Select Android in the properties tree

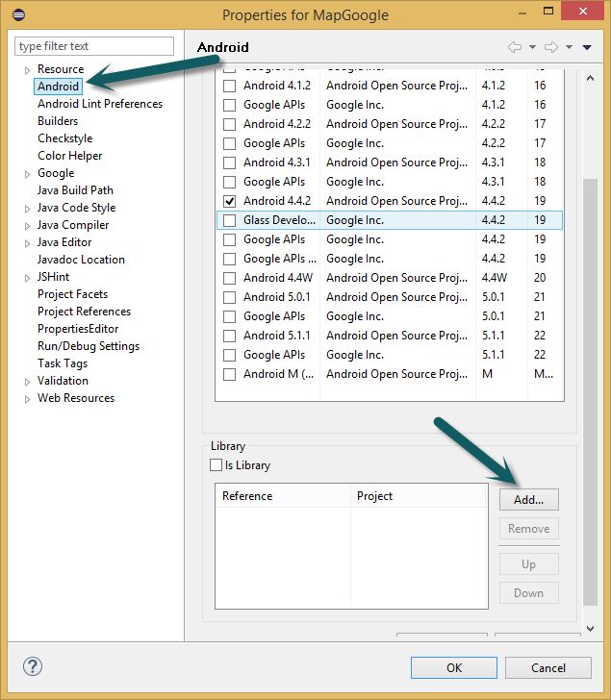58,87
